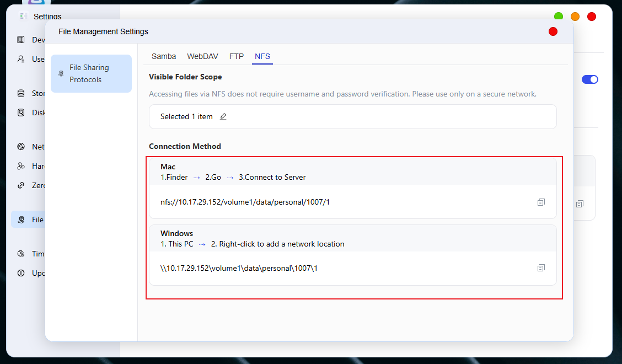Open the 'Upd' sidebar item in Settings

[30, 273]
